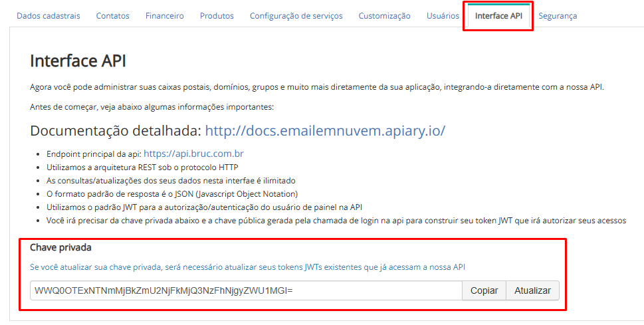Click the REST architecture bullet point

[142, 167]
